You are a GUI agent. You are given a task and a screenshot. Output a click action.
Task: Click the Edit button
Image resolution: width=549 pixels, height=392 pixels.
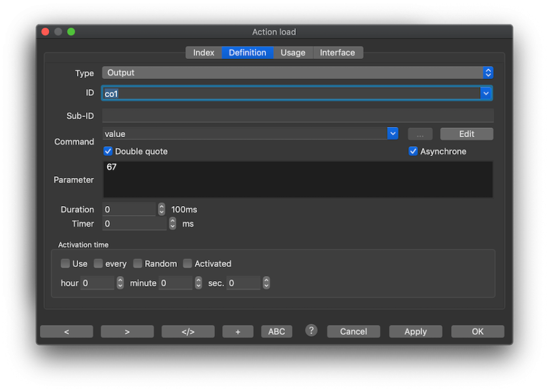tap(467, 134)
